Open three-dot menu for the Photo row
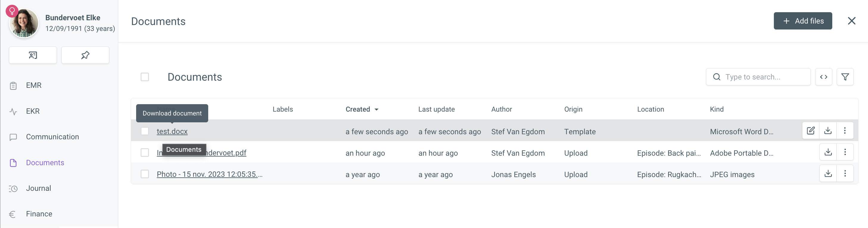The image size is (868, 228). [845, 174]
